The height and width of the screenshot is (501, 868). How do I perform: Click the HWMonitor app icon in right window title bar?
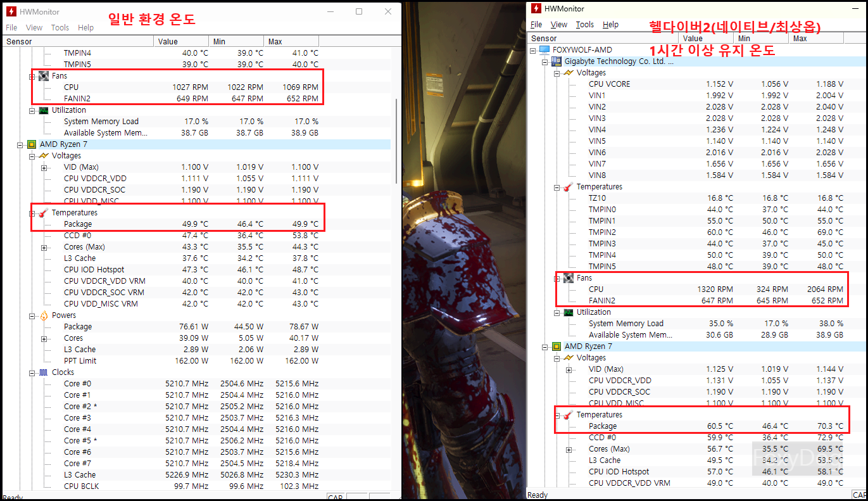point(536,9)
